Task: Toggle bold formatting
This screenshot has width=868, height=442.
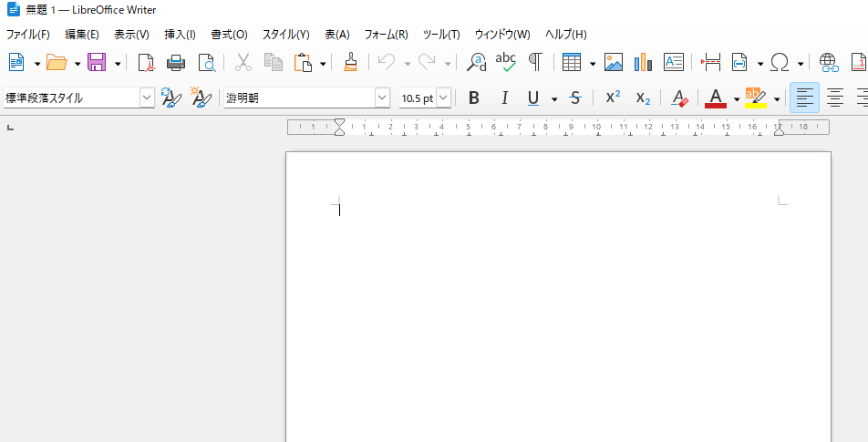Action: coord(473,98)
